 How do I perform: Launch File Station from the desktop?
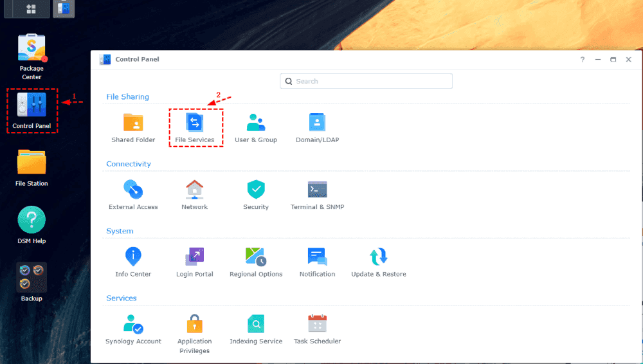pyautogui.click(x=32, y=168)
